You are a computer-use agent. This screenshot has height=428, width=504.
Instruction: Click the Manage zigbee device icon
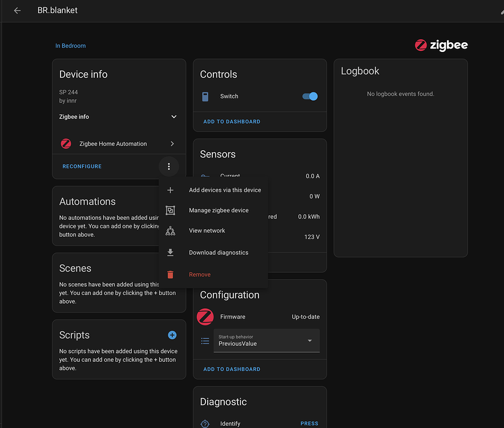tap(170, 211)
